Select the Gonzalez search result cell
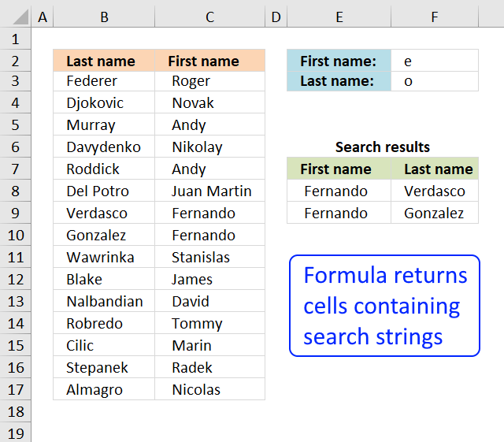This screenshot has height=442, width=504. pyautogui.click(x=435, y=213)
